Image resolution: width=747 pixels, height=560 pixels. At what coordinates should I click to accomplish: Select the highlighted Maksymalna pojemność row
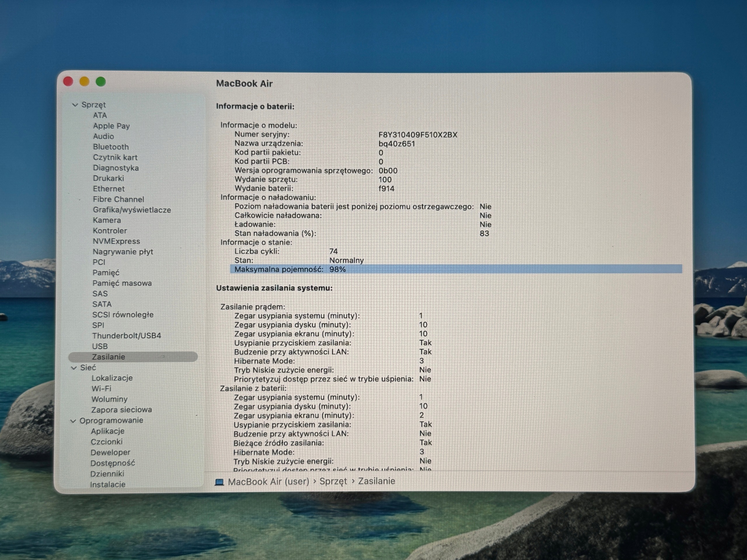point(456,269)
